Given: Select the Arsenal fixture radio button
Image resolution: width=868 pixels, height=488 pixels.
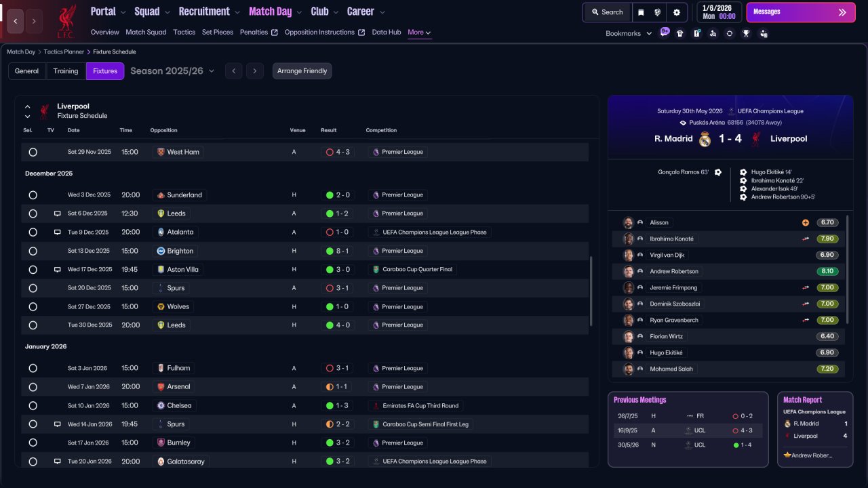Looking at the screenshot, I should point(33,387).
